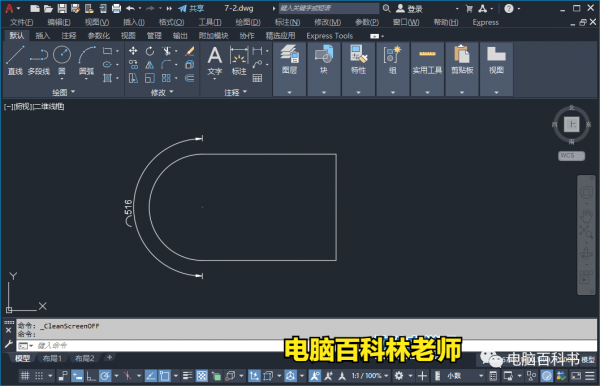Select the Rotate tool icon

point(150,51)
